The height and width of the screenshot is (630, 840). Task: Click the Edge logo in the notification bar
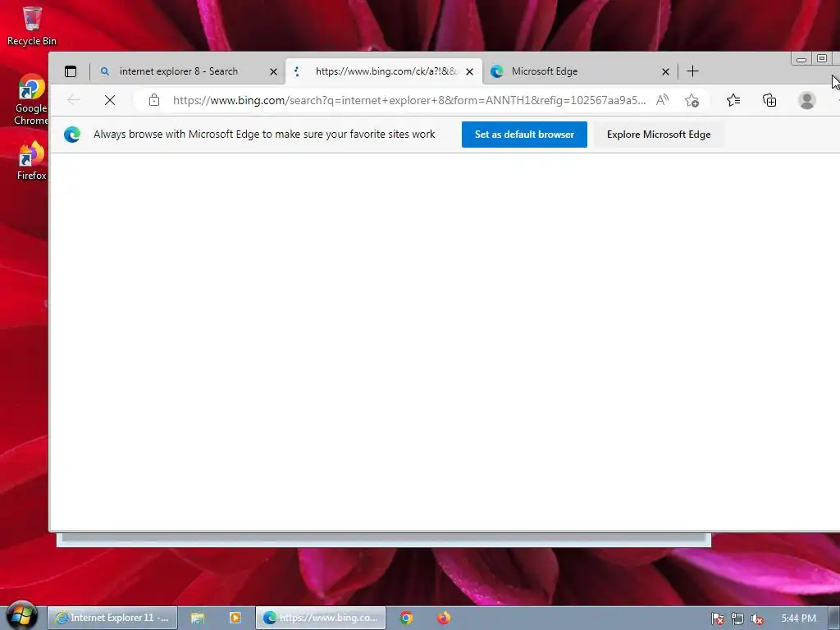(72, 135)
